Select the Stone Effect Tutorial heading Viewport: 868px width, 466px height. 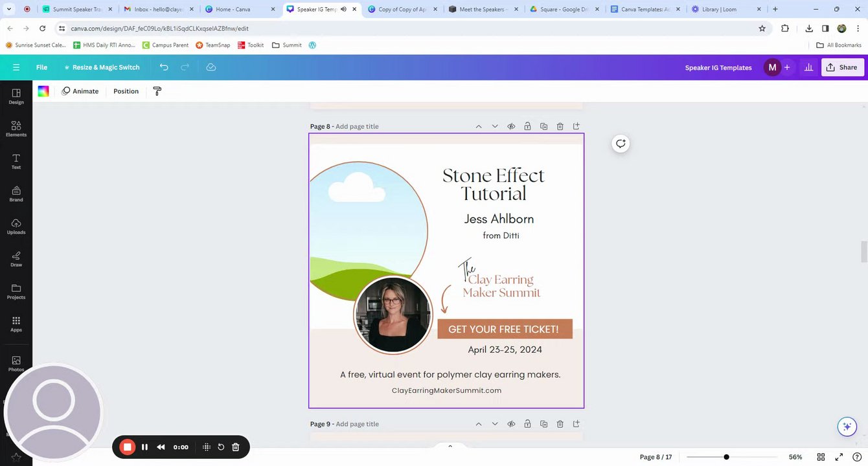(x=494, y=184)
